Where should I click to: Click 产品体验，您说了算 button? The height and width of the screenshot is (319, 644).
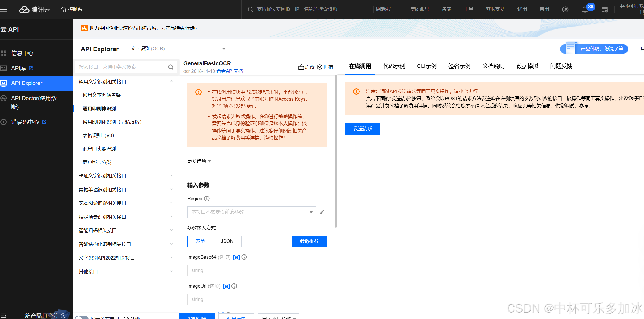click(x=594, y=49)
